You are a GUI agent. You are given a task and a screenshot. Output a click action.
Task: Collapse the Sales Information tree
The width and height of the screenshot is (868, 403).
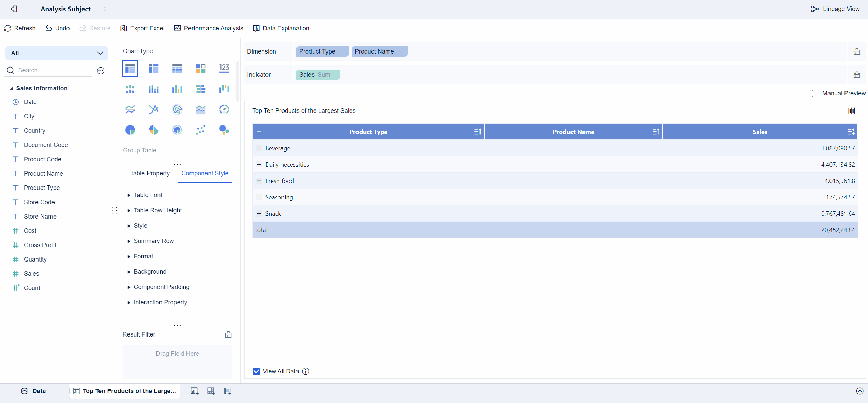coord(11,89)
